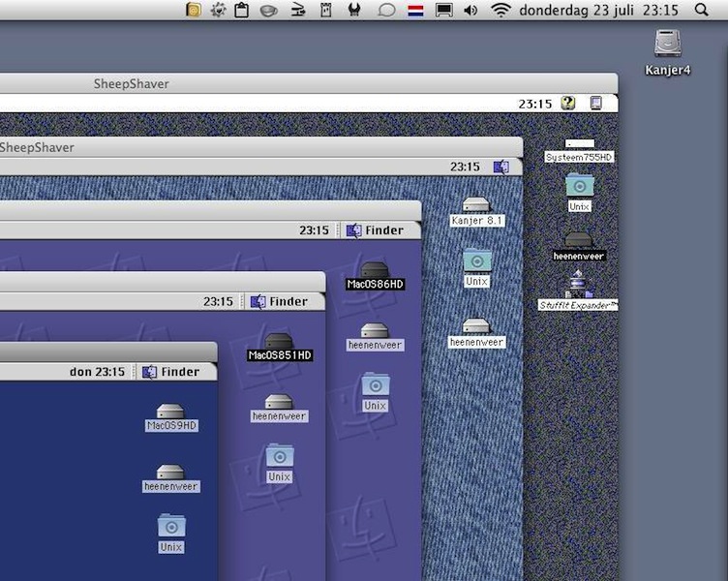Click the display monitor icon in menu bar
The image size is (728, 581).
444,11
